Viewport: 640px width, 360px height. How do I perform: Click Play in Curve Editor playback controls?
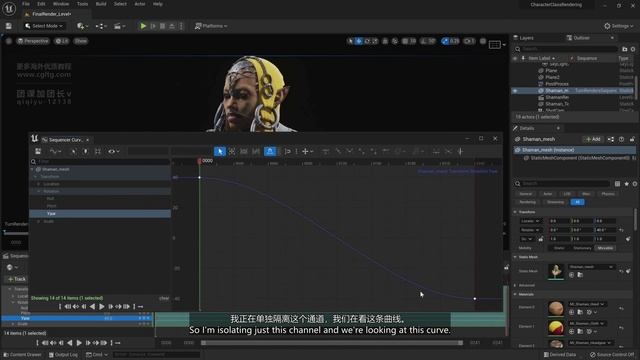[x=102, y=307]
